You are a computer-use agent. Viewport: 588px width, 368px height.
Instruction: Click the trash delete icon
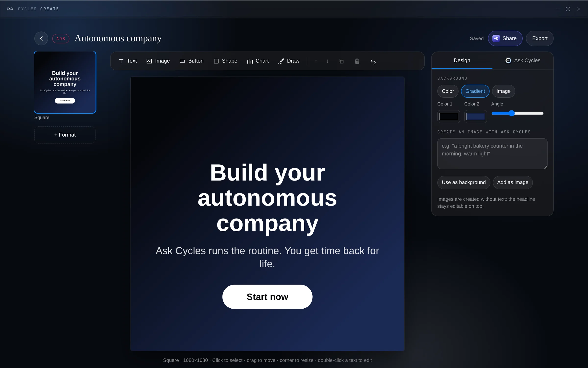357,61
